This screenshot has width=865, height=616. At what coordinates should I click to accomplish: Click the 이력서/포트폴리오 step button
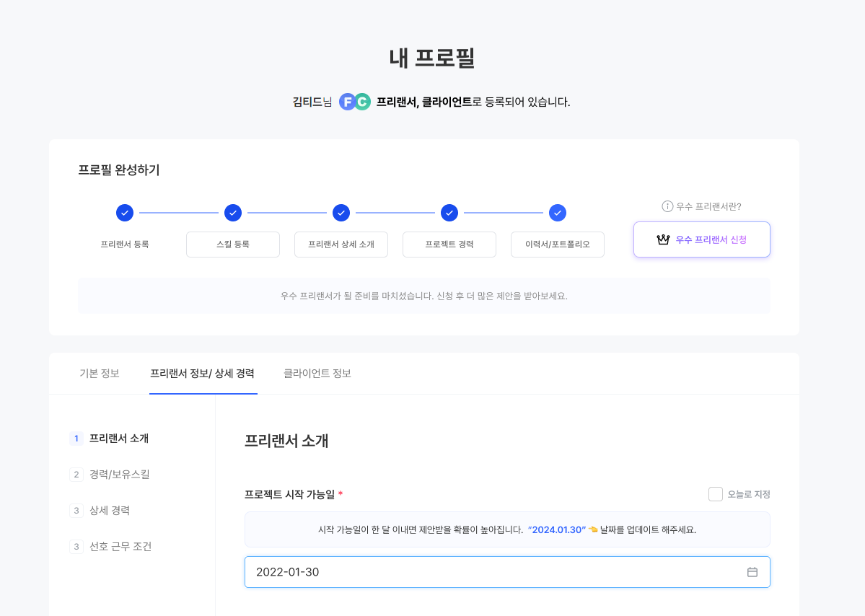(x=558, y=245)
